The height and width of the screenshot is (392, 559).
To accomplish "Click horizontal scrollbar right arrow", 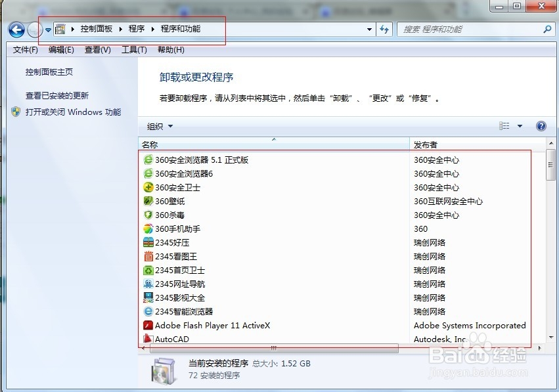I will pyautogui.click(x=539, y=348).
